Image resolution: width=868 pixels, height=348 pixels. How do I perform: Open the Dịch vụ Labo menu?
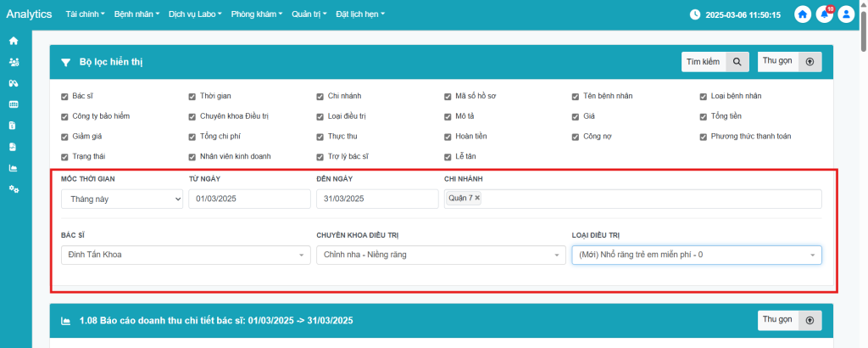pos(195,14)
